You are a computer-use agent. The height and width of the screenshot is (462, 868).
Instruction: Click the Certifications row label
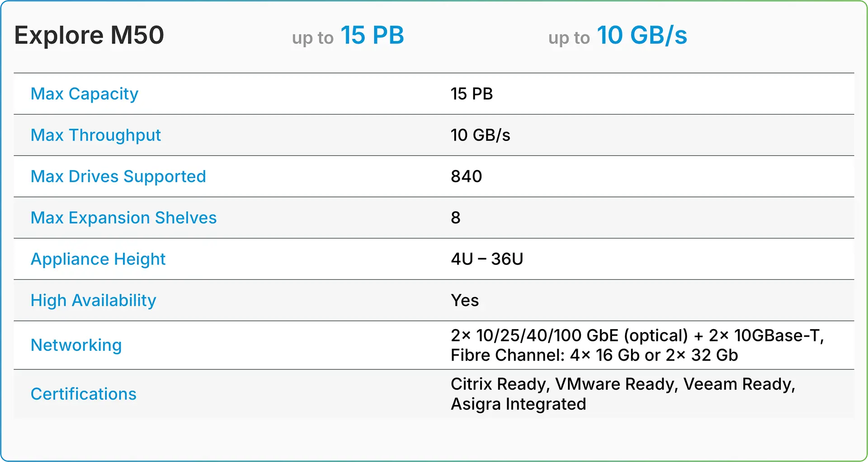[84, 394]
